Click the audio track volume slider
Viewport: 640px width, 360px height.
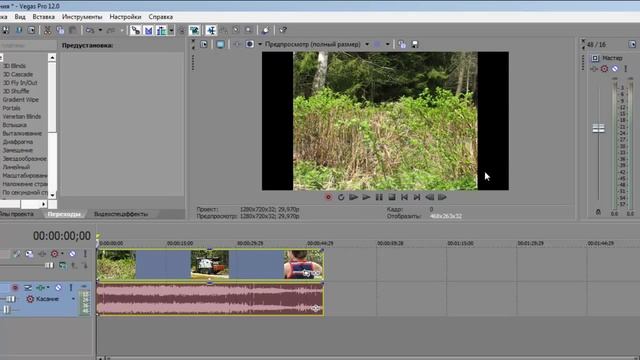pos(11,299)
